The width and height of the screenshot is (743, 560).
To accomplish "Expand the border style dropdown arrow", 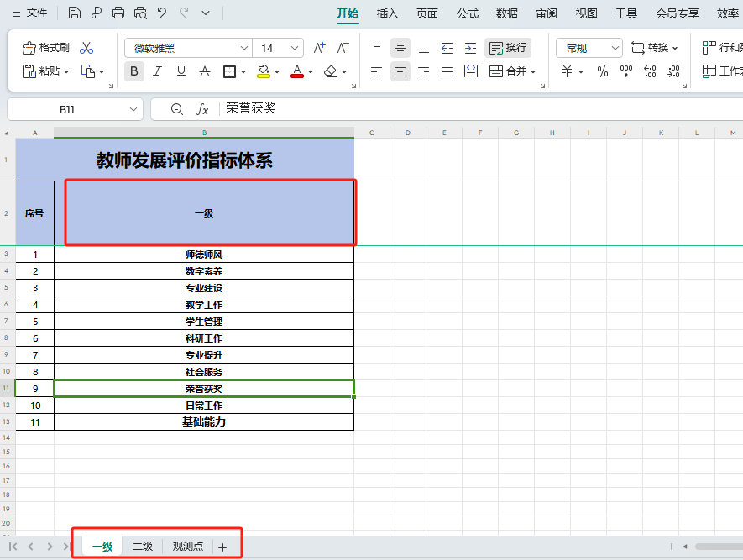I will pyautogui.click(x=242, y=72).
